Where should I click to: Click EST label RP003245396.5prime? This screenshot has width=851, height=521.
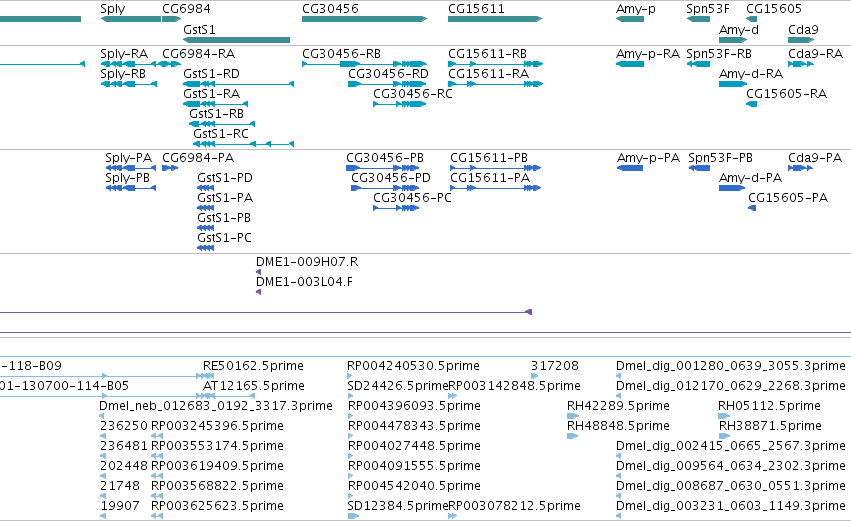coord(217,427)
